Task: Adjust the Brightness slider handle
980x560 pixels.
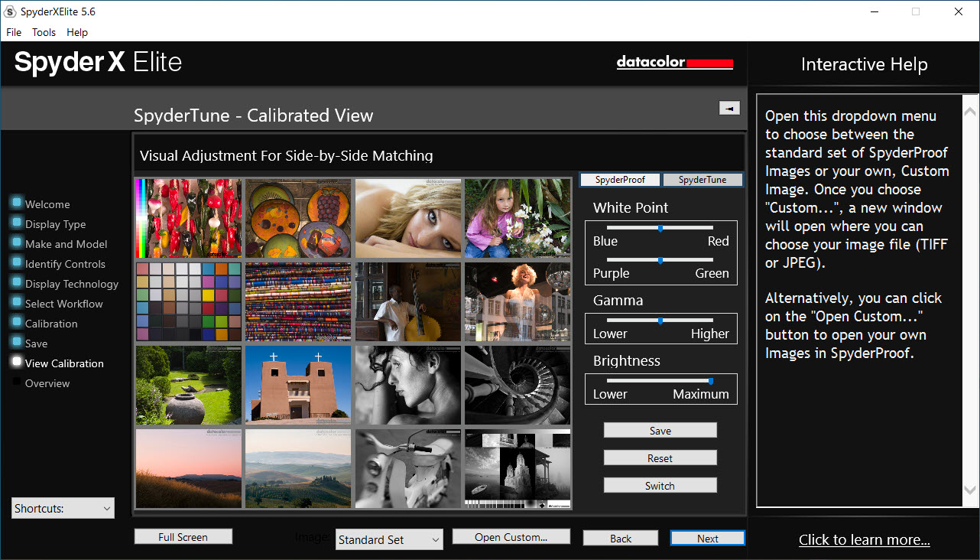Action: coord(711,380)
